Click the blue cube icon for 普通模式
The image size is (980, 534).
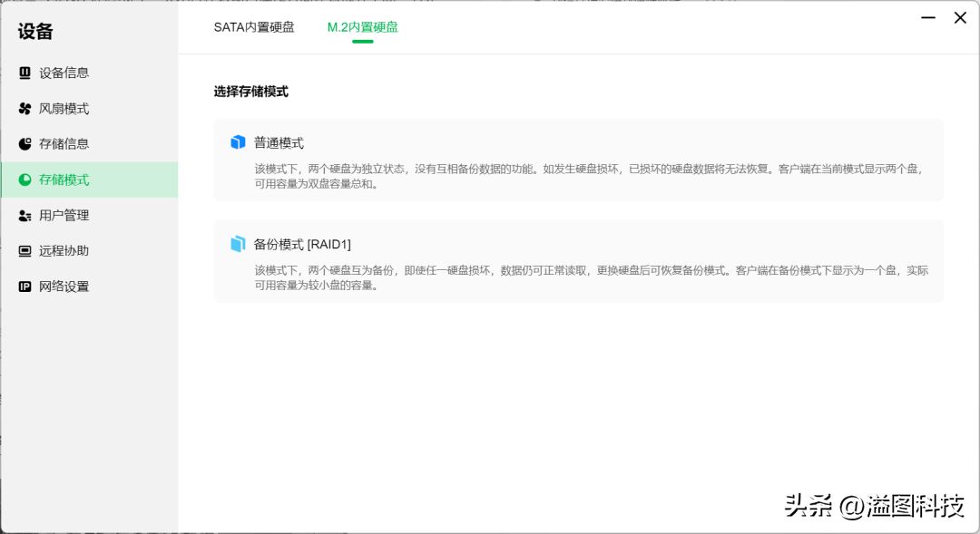coord(238,142)
